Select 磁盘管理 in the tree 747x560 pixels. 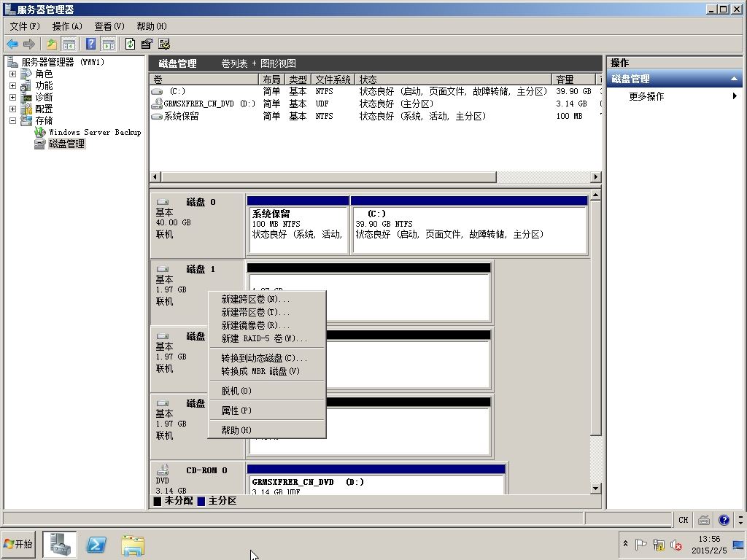tap(66, 144)
